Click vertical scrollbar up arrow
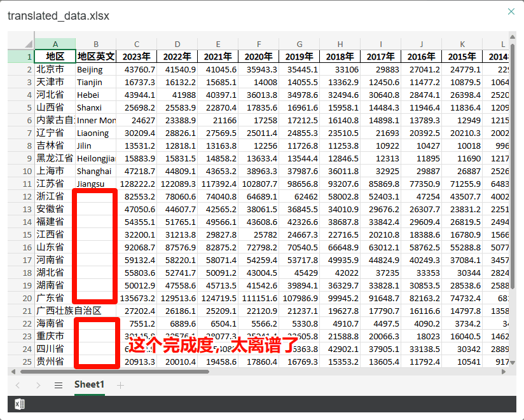 pos(513,36)
